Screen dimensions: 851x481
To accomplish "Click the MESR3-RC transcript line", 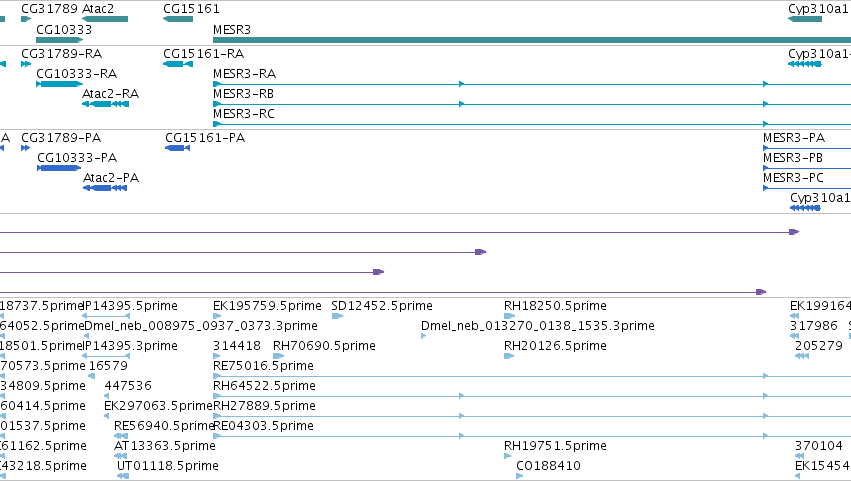I will (532, 124).
